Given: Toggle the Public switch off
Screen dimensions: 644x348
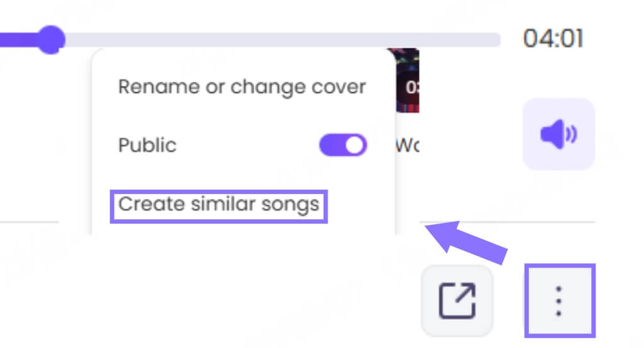Looking at the screenshot, I should (343, 145).
